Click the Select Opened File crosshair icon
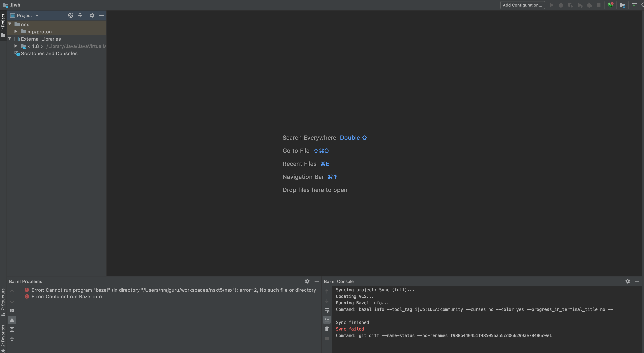Screen dimensions: 644x353 [71, 15]
